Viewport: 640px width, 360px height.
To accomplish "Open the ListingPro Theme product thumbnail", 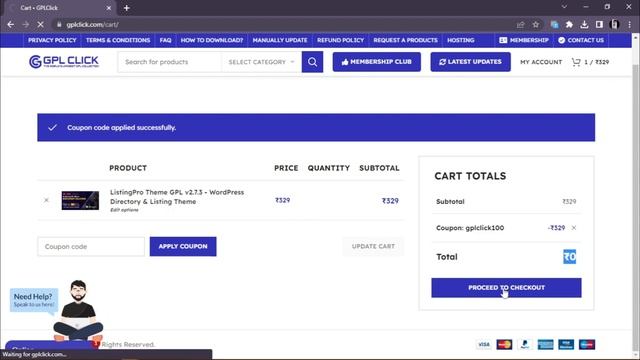I will [80, 200].
